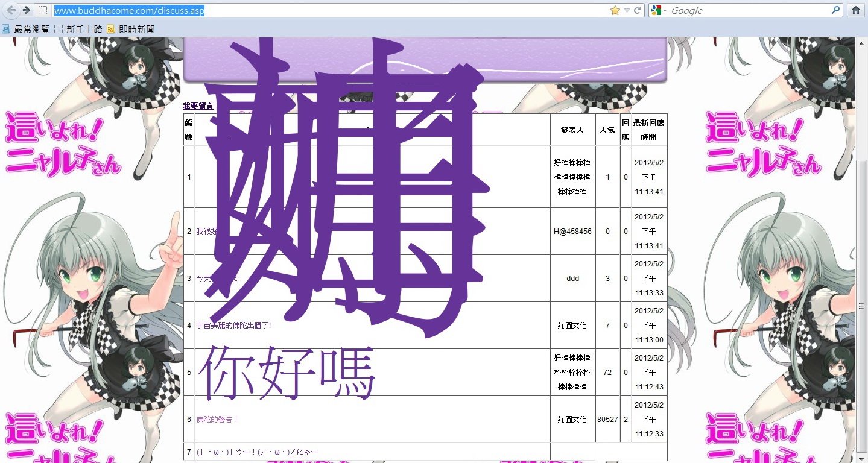Bookmark this page with the star icon
This screenshot has height=463, width=868.
coord(615,10)
